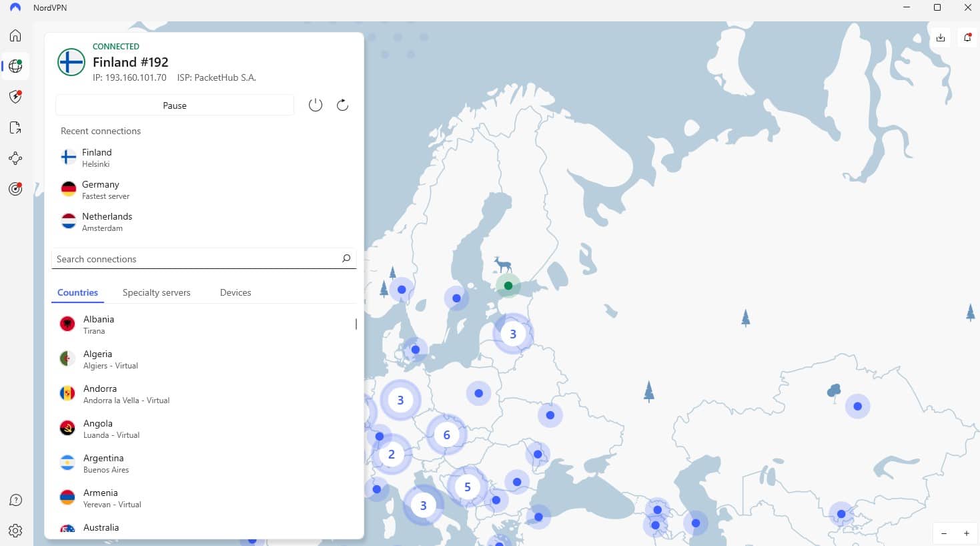The height and width of the screenshot is (546, 980).
Task: Open the help question mark icon
Action: click(15, 500)
